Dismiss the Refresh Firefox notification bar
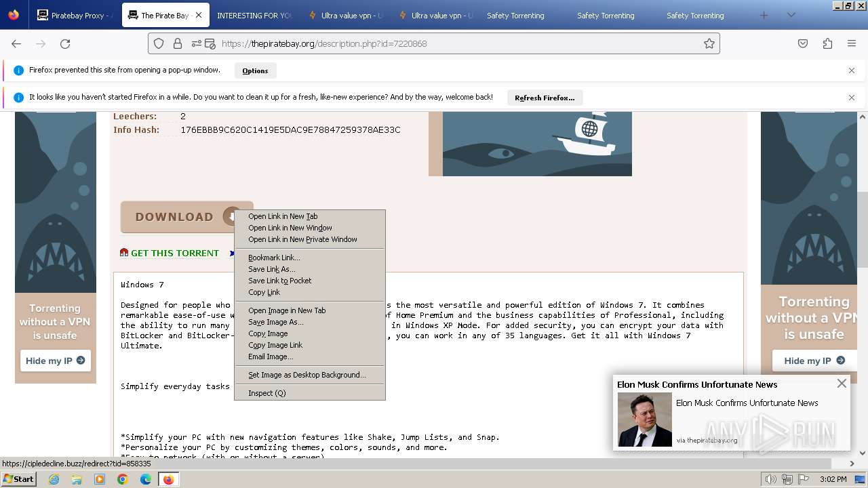 tap(852, 98)
